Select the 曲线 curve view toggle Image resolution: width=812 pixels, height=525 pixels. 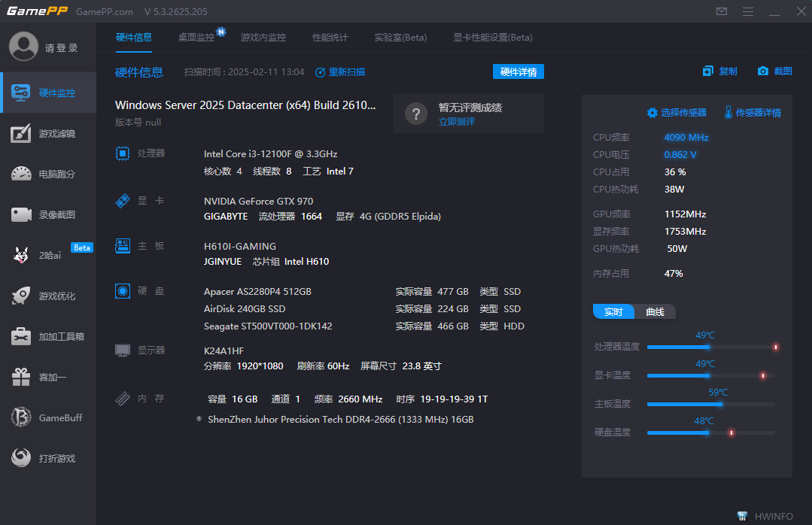coord(655,311)
